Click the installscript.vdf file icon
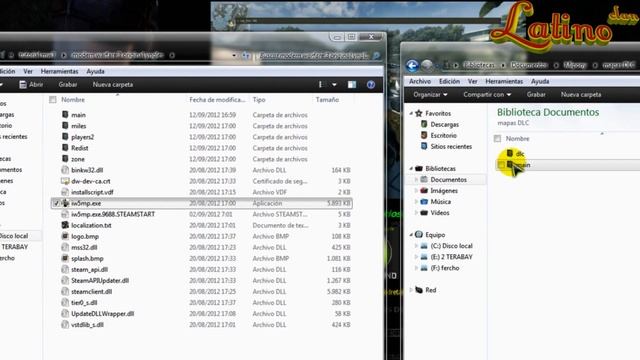Image resolution: width=640 pixels, height=360 pixels. 65,192
